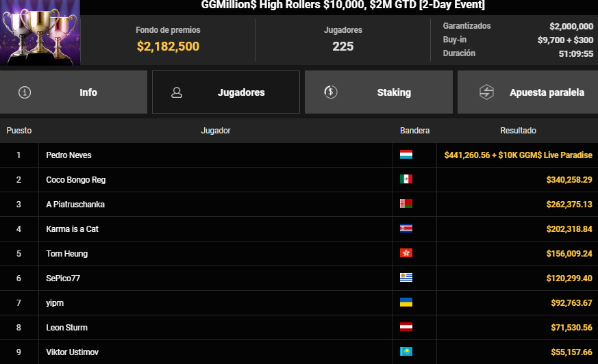This screenshot has height=364, width=598.
Task: Click the Ukraine flag beside yipm
Action: tap(406, 303)
